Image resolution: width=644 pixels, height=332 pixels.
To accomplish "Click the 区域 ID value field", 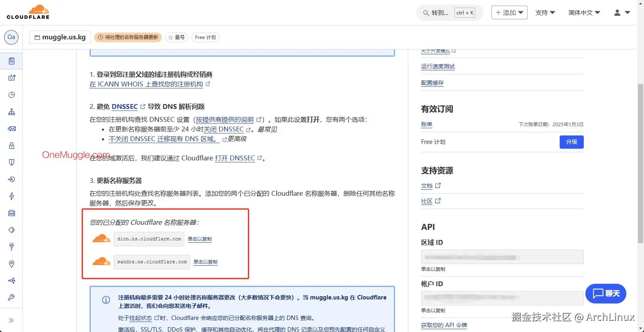I will coord(502,257).
